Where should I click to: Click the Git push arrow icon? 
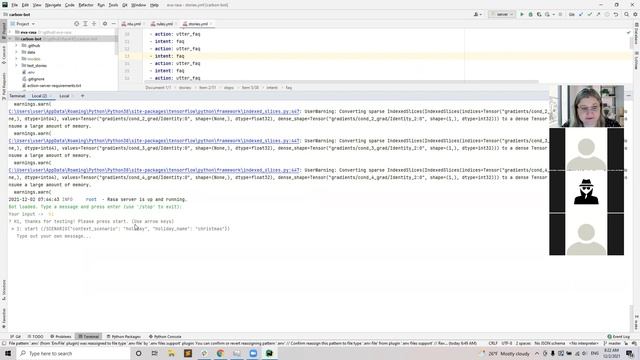coord(598,14)
